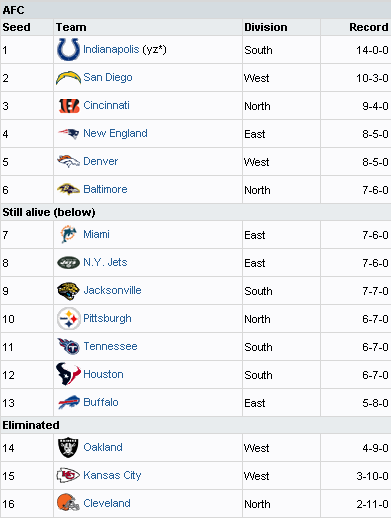Click the Baltimore Ravens bird logo
This screenshot has width=391, height=518.
pos(68,189)
